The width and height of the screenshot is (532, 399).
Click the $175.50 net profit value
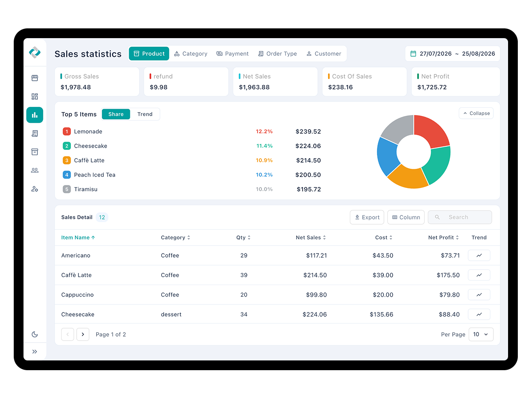(448, 275)
